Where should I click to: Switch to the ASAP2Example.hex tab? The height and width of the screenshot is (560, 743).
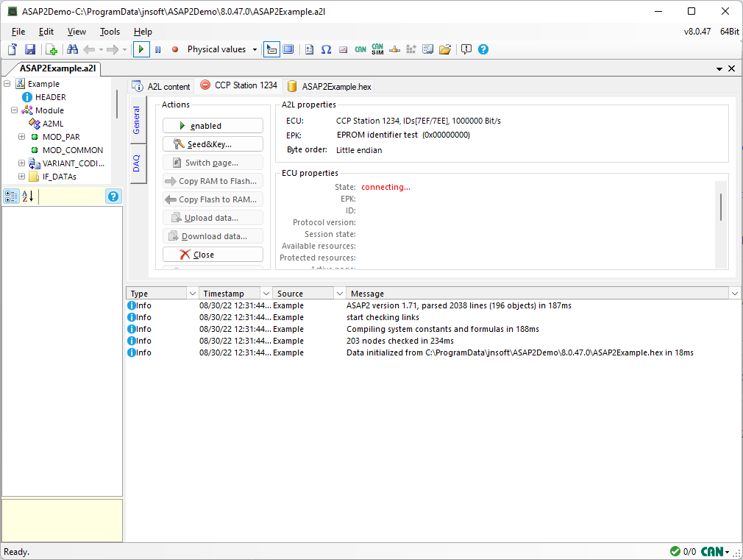[x=330, y=86]
